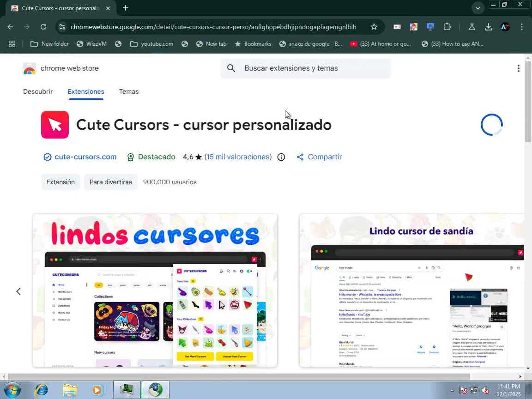The image size is (532, 399).
Task: Launch Internet Explorer from taskbar
Action: (x=42, y=390)
